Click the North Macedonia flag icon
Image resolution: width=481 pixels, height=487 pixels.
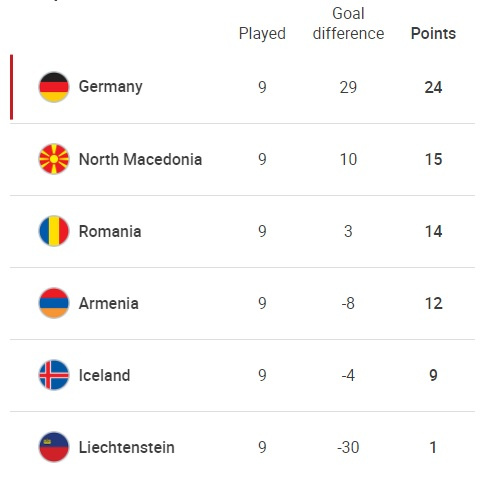(x=54, y=159)
